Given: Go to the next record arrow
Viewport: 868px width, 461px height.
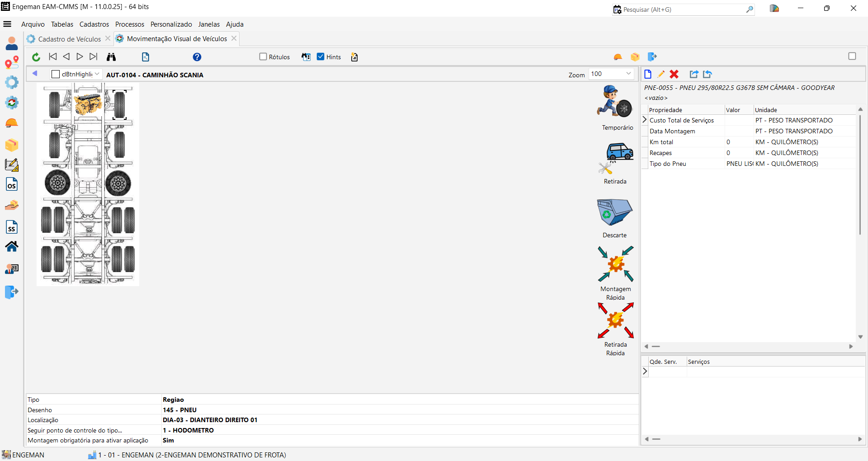Looking at the screenshot, I should [x=80, y=57].
